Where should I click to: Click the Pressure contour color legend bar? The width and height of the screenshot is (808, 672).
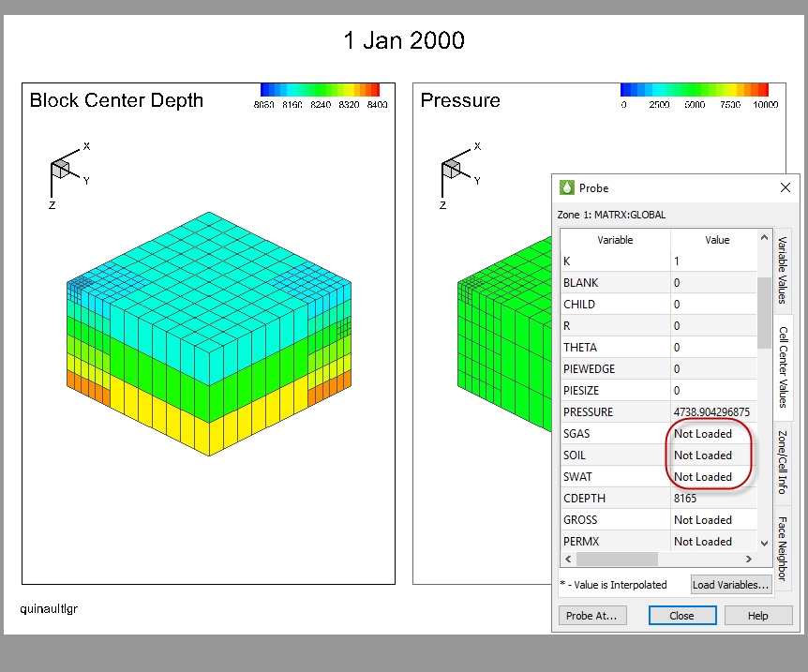(694, 90)
